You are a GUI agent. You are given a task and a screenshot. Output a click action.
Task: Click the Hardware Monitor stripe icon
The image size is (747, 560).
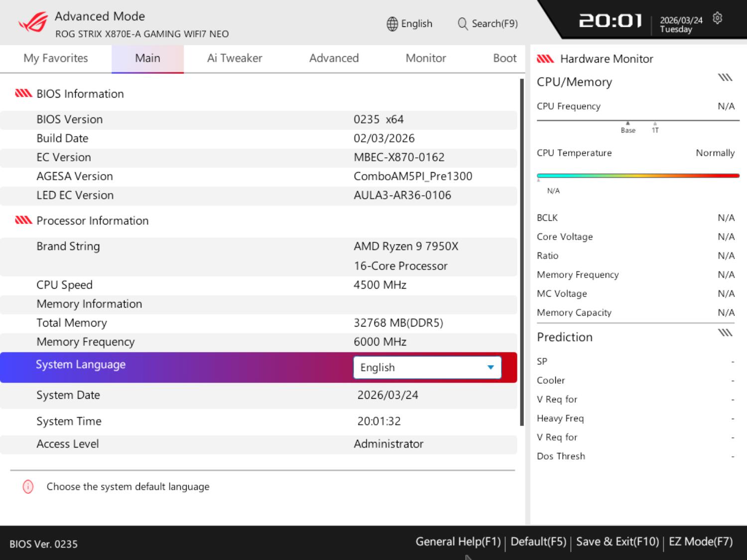coord(545,59)
